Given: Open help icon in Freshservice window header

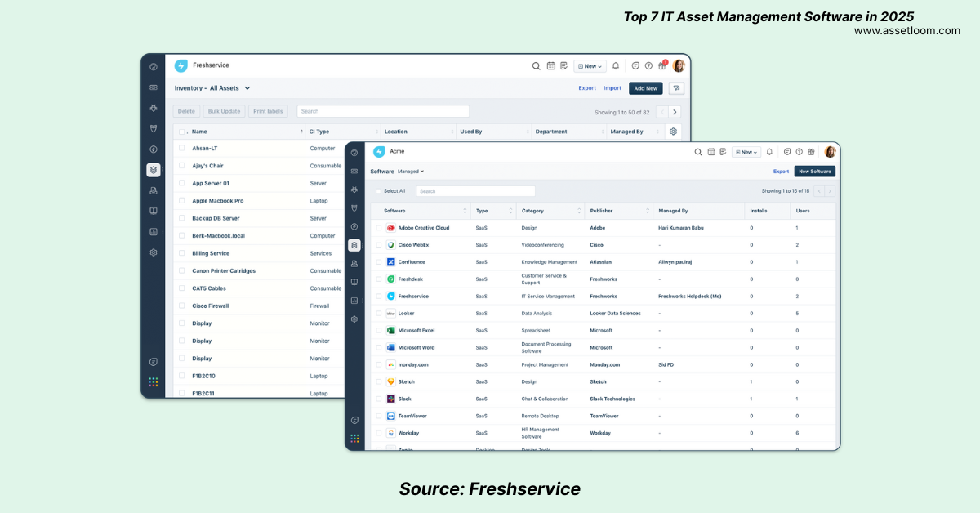Looking at the screenshot, I should 648,66.
